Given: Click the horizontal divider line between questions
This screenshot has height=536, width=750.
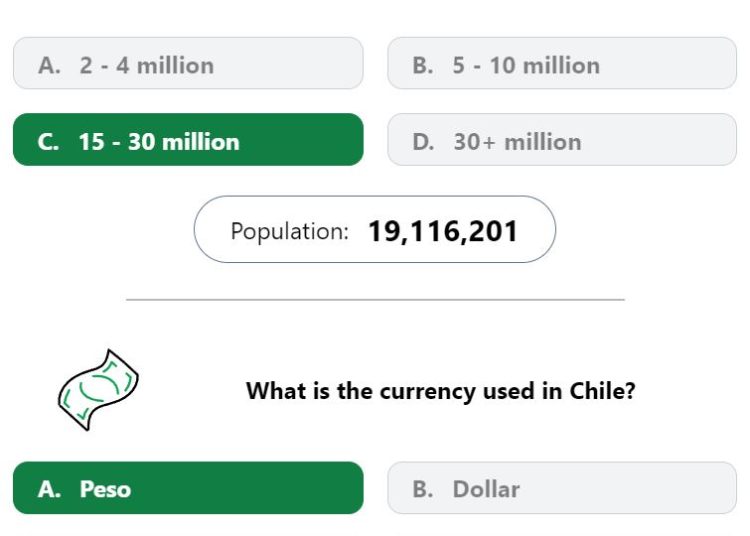Looking at the screenshot, I should [x=375, y=299].
